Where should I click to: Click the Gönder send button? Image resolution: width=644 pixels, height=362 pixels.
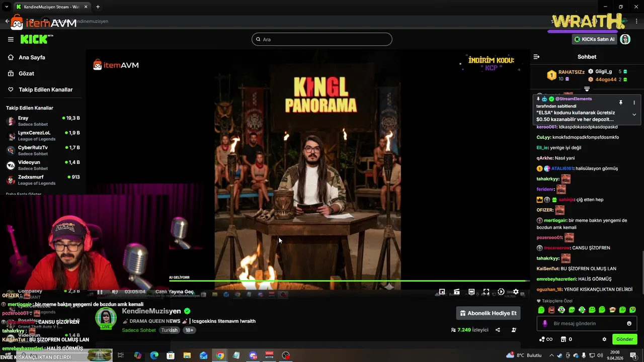[x=624, y=339]
